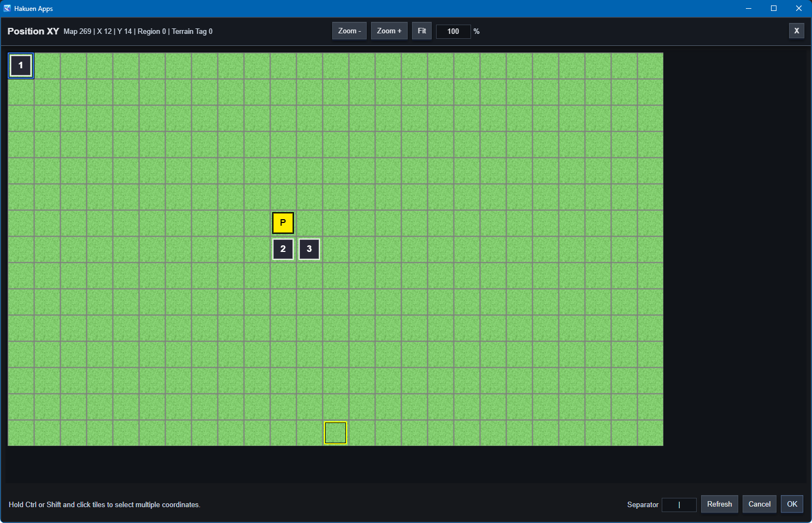Viewport: 812px width, 523px height.
Task: Click the Separator label
Action: coord(643,505)
